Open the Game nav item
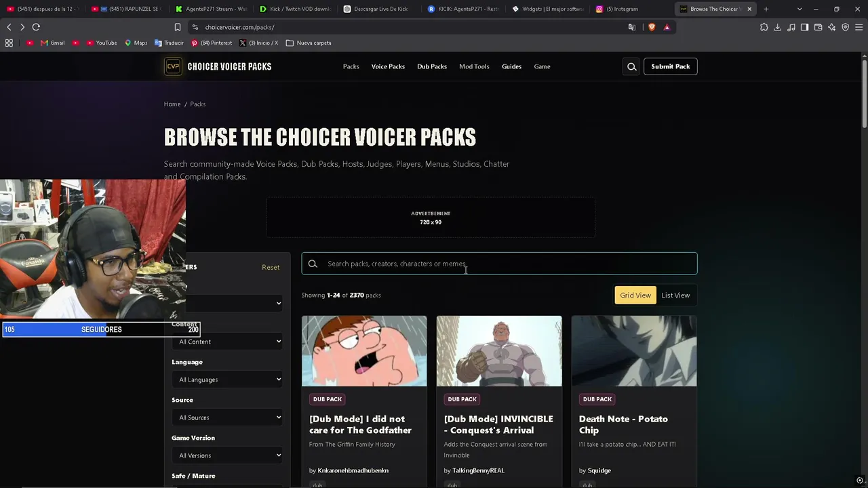The height and width of the screenshot is (488, 868). pos(542,66)
